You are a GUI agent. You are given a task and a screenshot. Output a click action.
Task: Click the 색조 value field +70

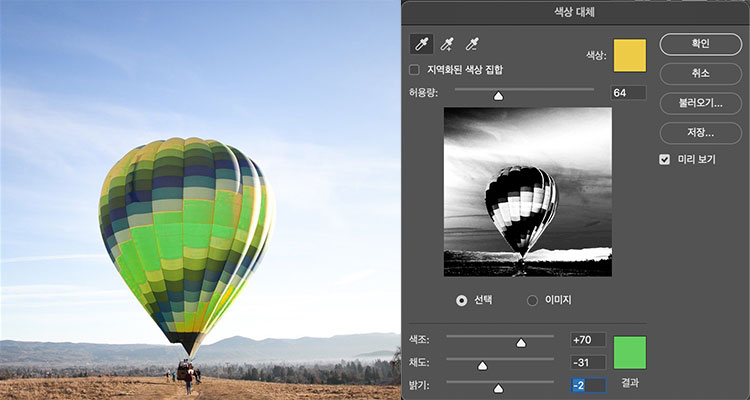click(588, 340)
